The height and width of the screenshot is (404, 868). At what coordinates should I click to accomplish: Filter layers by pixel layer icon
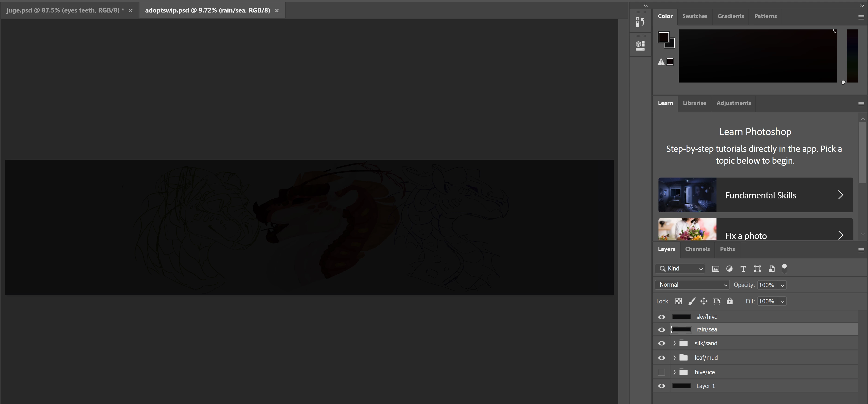coord(715,269)
